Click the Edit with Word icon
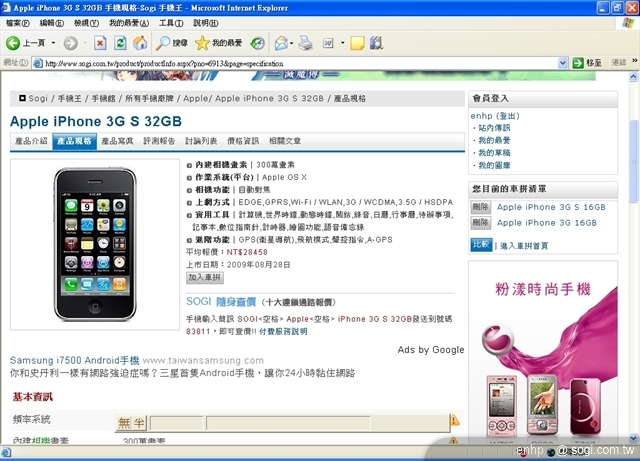Screen dimensions: 640x461 (329, 43)
